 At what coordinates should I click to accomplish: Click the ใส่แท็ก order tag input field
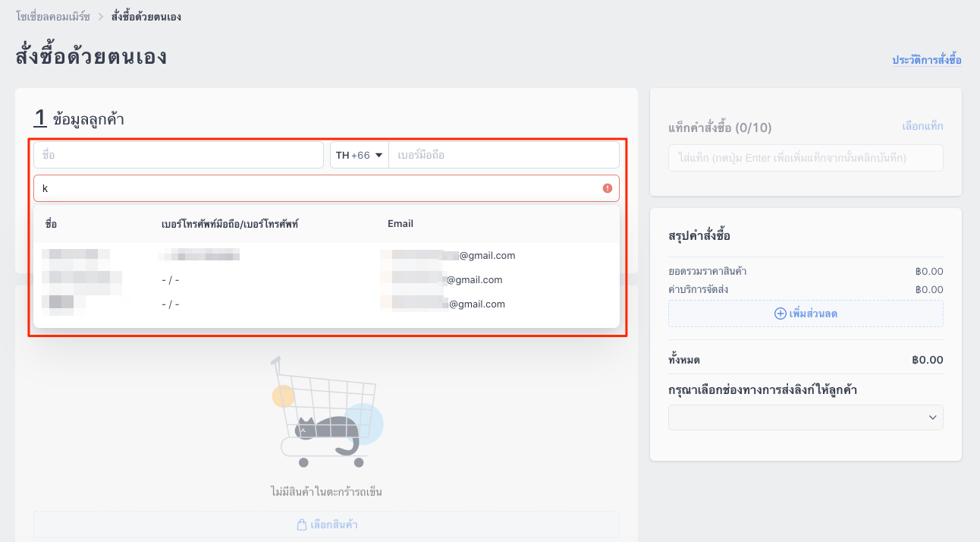(x=806, y=158)
